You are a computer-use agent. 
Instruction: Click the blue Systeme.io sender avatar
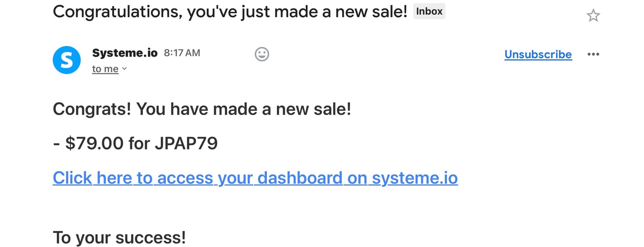click(x=67, y=60)
